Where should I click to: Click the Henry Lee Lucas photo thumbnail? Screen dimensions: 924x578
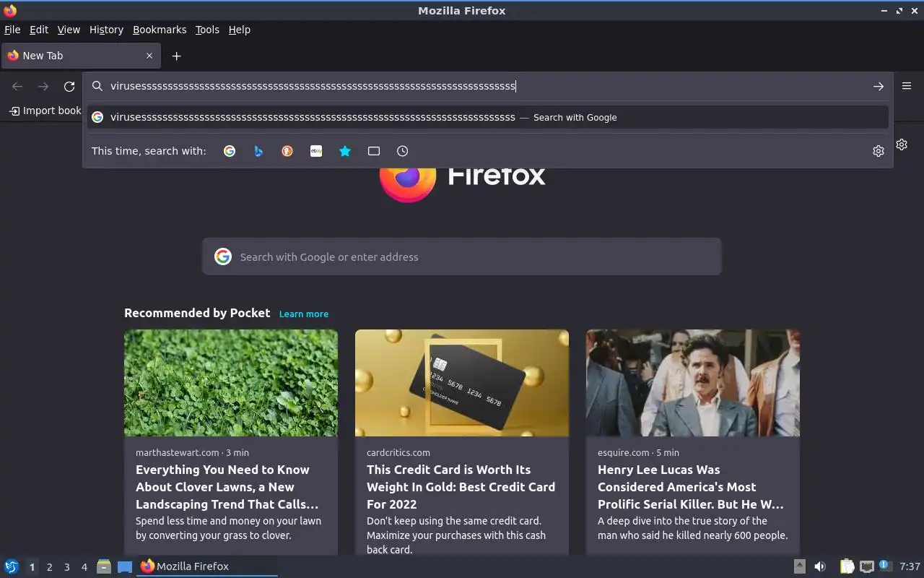[693, 383]
